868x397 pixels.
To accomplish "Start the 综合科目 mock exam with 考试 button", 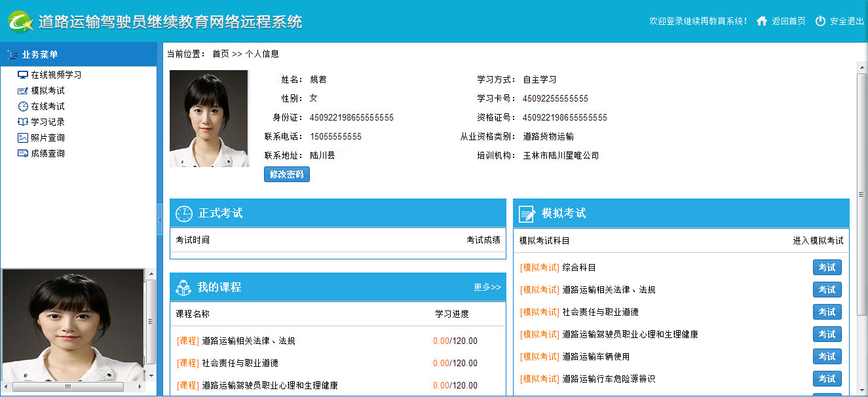I will (827, 267).
